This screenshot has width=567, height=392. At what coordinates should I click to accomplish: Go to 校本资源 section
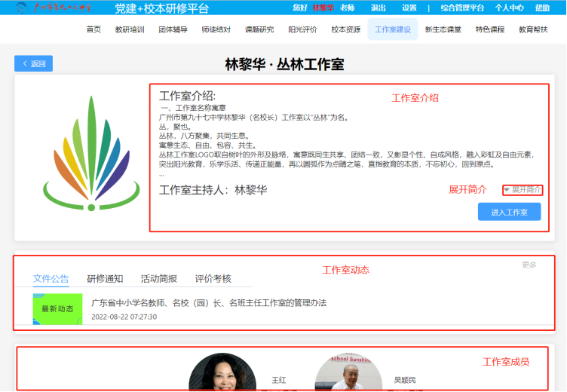(x=345, y=29)
